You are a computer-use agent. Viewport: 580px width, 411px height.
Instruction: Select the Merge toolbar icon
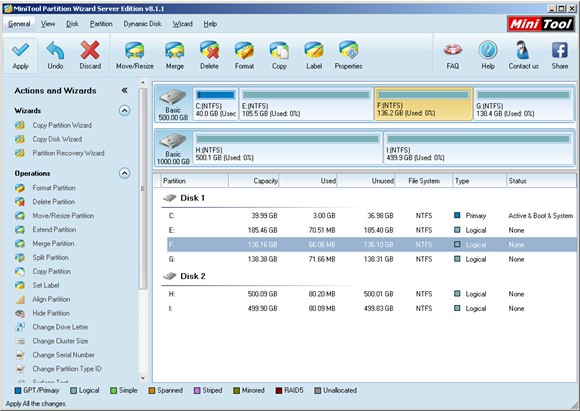pyautogui.click(x=175, y=50)
